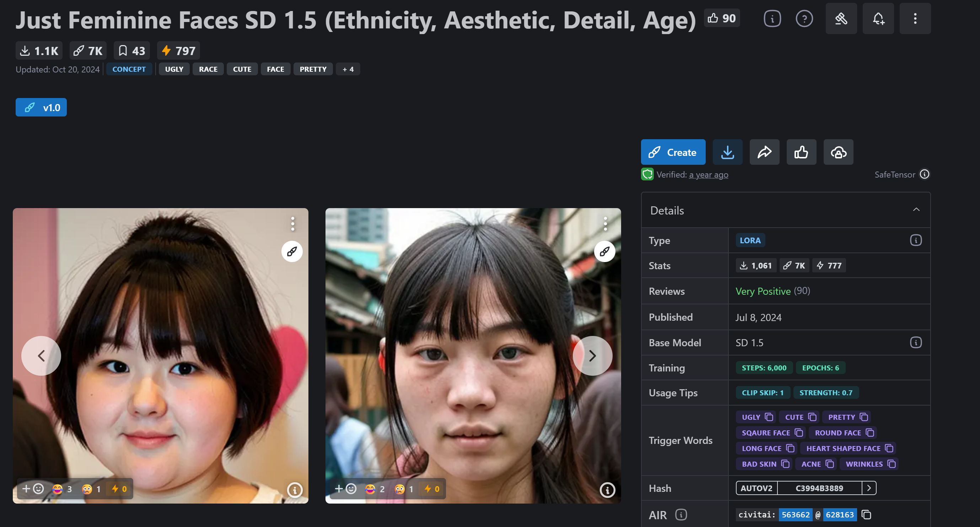The width and height of the screenshot is (980, 527).
Task: Click the cloud save icon button
Action: click(838, 152)
